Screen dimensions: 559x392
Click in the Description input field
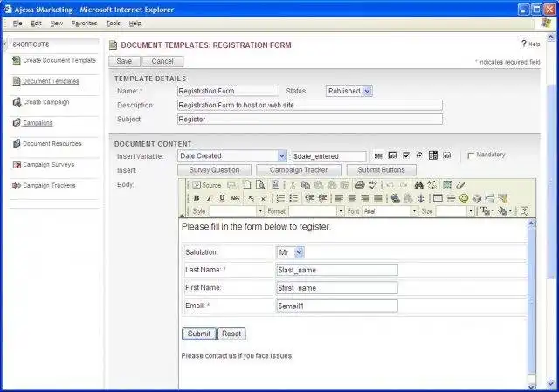click(310, 105)
